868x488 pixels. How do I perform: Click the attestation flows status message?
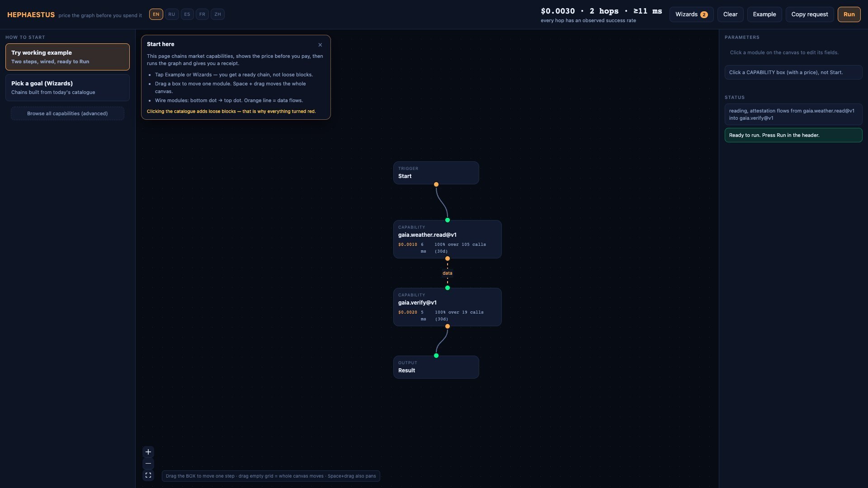pyautogui.click(x=793, y=114)
